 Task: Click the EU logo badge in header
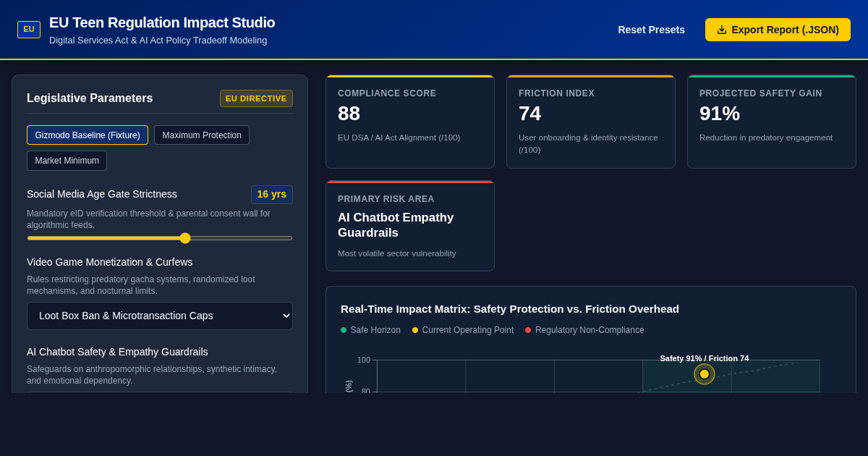coord(29,30)
